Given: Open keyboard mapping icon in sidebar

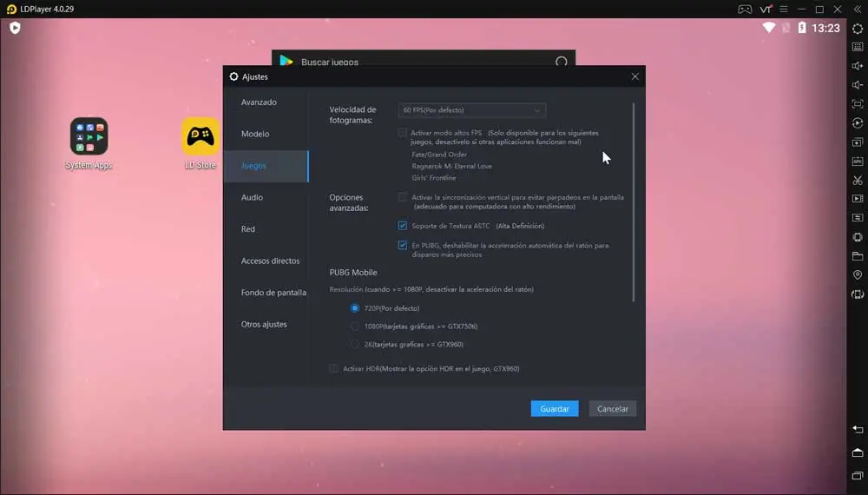Looking at the screenshot, I should [x=858, y=47].
